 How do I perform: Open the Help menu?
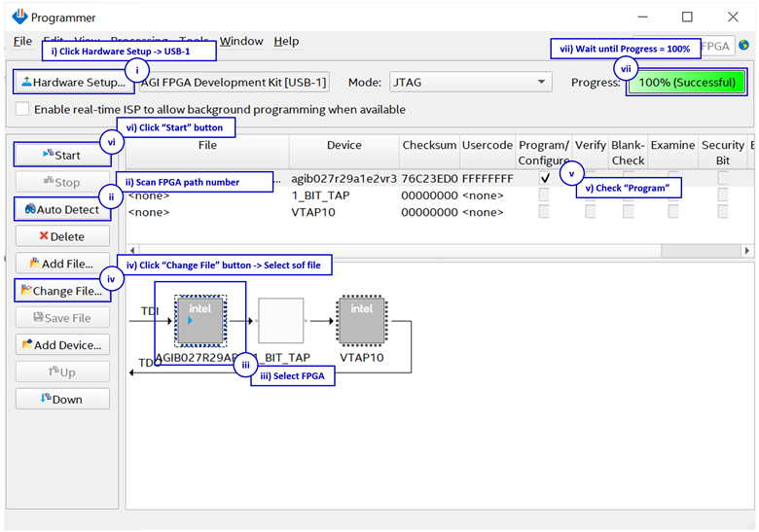(x=286, y=41)
